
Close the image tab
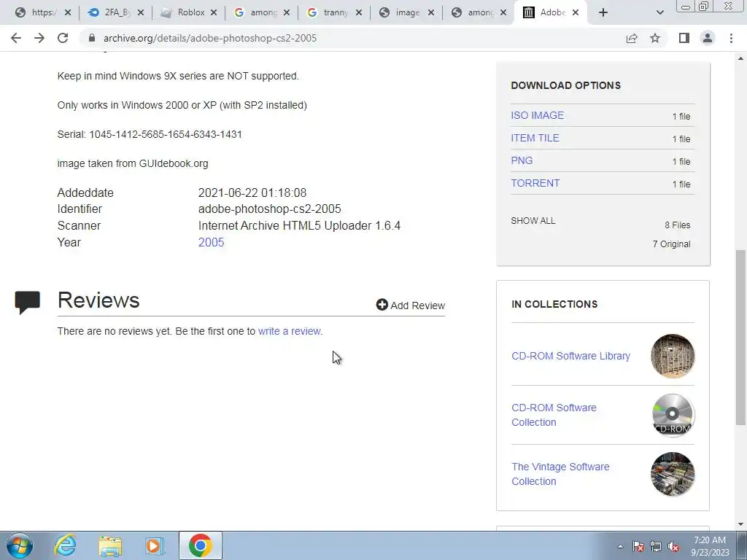point(430,12)
